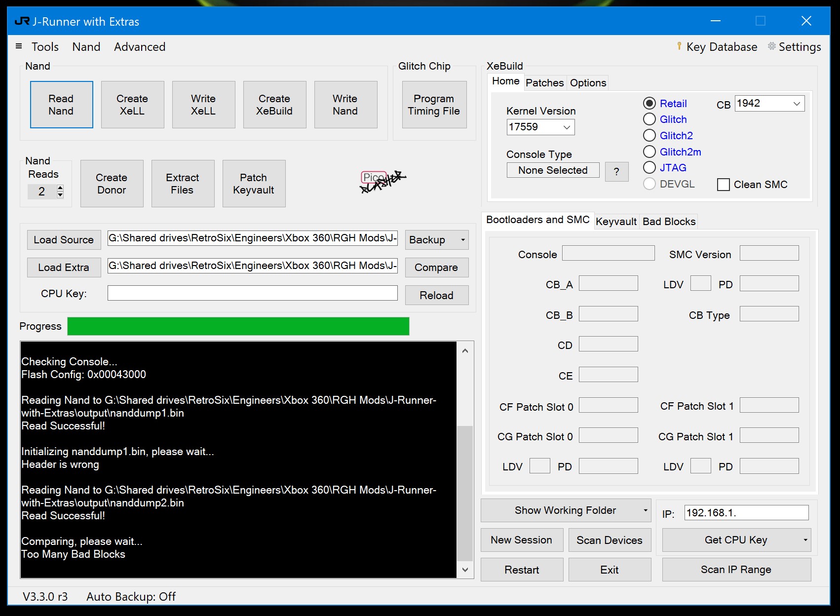The width and height of the screenshot is (840, 616).
Task: Enable the Clean SMC checkbox
Action: point(724,184)
